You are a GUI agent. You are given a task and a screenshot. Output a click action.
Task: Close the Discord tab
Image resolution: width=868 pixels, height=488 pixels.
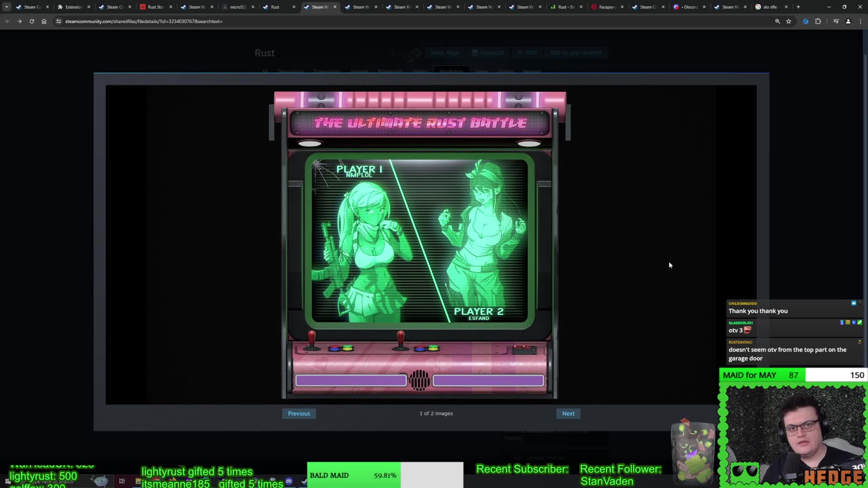coord(704,7)
